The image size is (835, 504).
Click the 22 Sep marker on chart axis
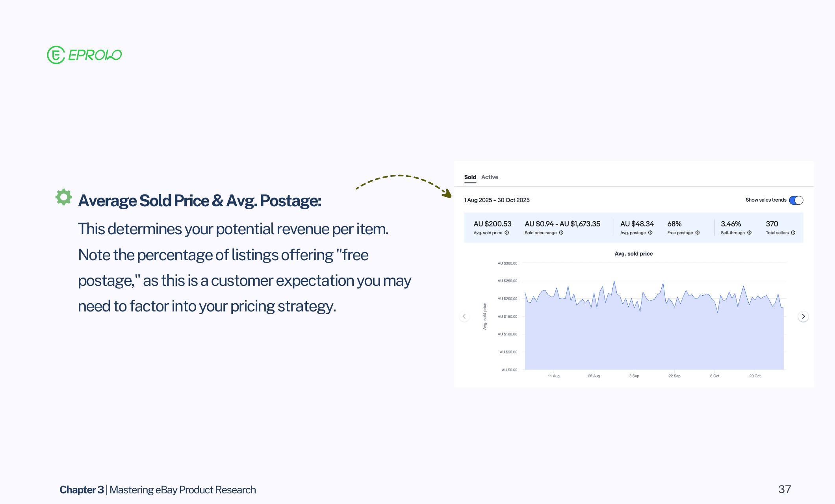(674, 376)
